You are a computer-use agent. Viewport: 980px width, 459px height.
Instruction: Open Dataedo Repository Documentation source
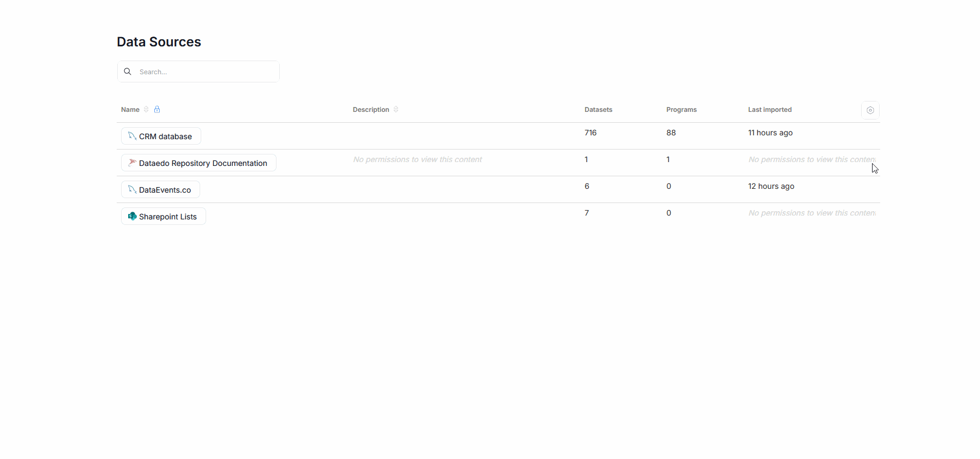[x=203, y=163]
